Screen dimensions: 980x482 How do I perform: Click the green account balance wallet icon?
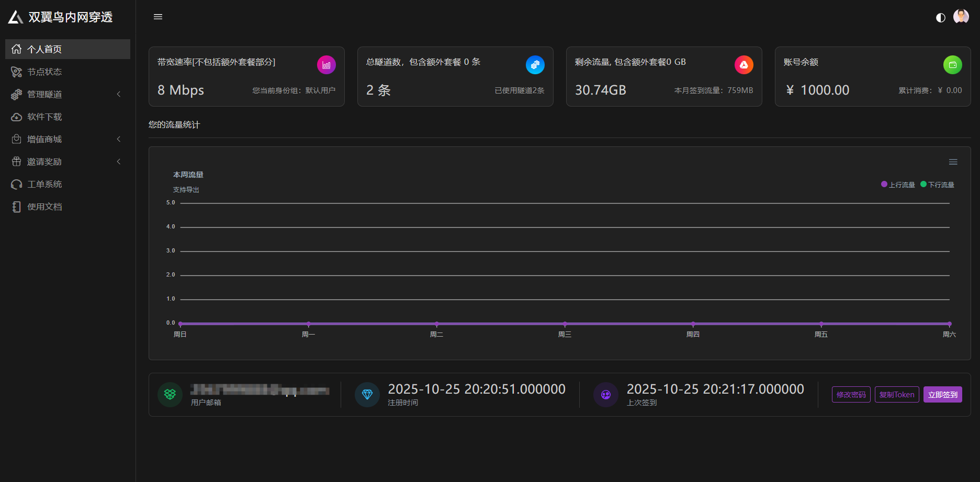(x=952, y=65)
